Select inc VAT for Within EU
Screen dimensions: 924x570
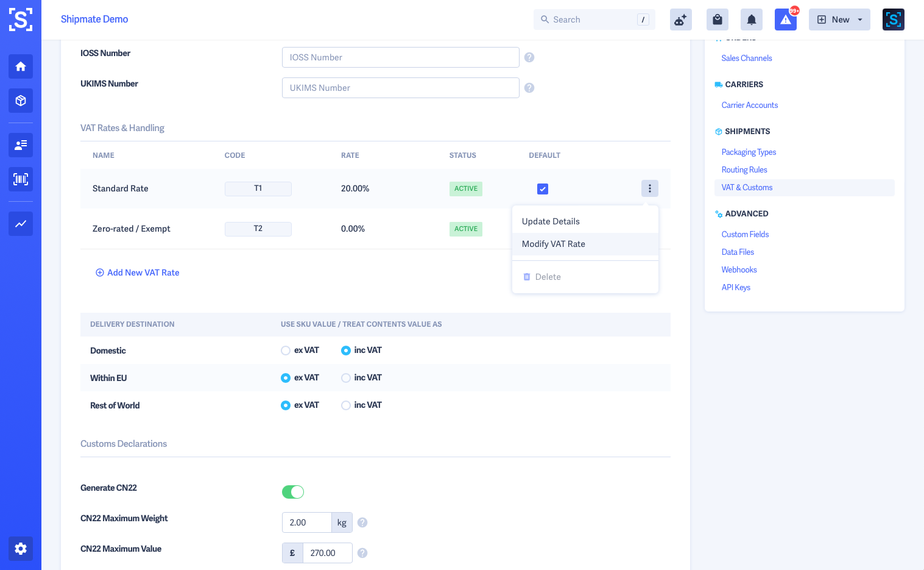click(346, 378)
